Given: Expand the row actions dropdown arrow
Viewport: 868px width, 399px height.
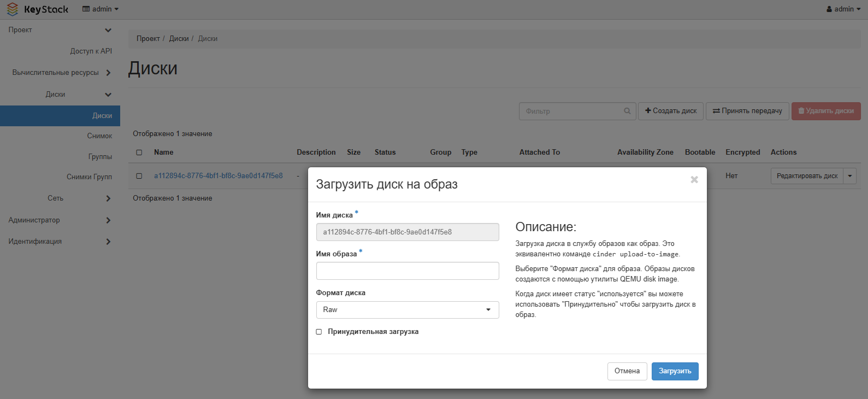Looking at the screenshot, I should pyautogui.click(x=850, y=176).
